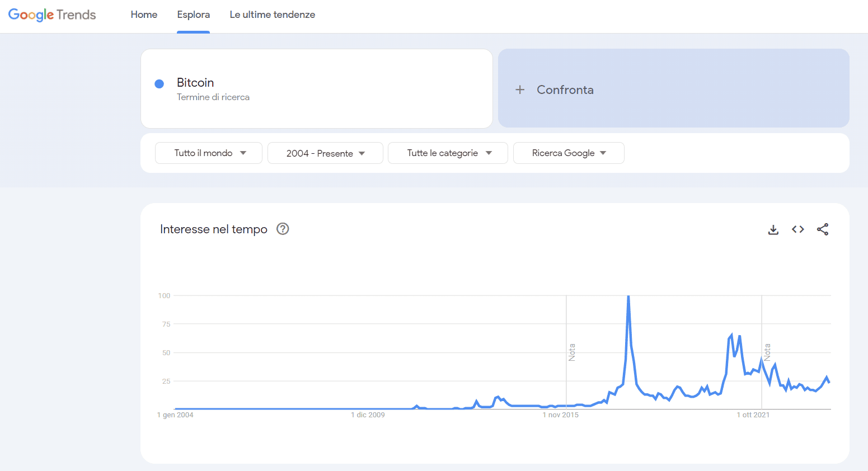Edit the Bitcoin search term
This screenshot has width=868, height=471.
point(317,88)
